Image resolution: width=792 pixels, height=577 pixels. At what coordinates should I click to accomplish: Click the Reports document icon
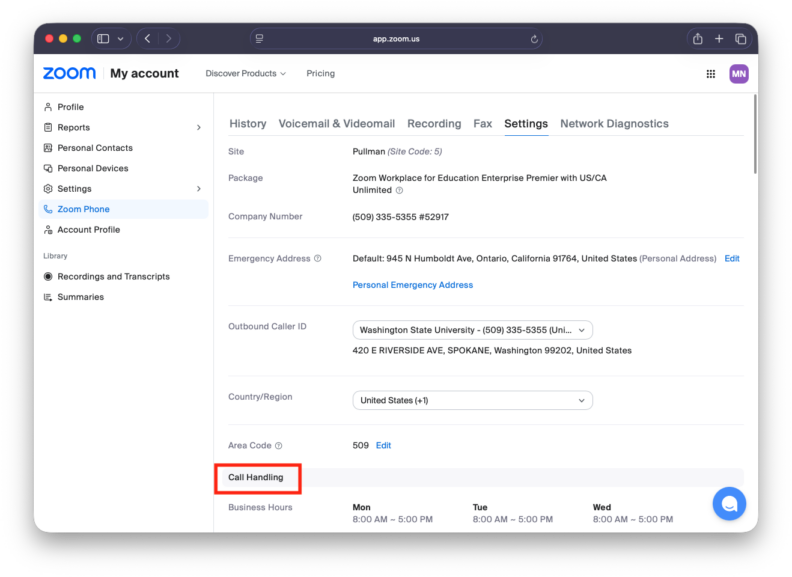[x=48, y=127]
